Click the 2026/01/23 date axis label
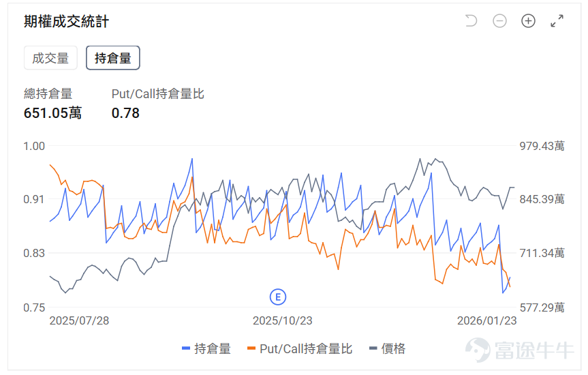Image resolution: width=588 pixels, height=375 pixels. click(486, 320)
